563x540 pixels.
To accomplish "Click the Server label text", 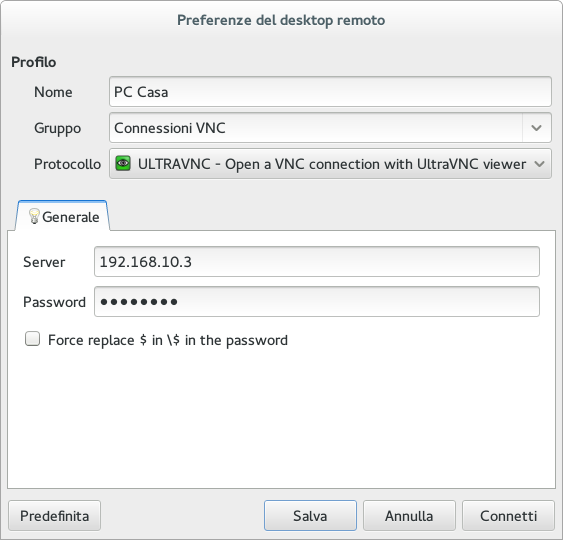I will [x=44, y=262].
